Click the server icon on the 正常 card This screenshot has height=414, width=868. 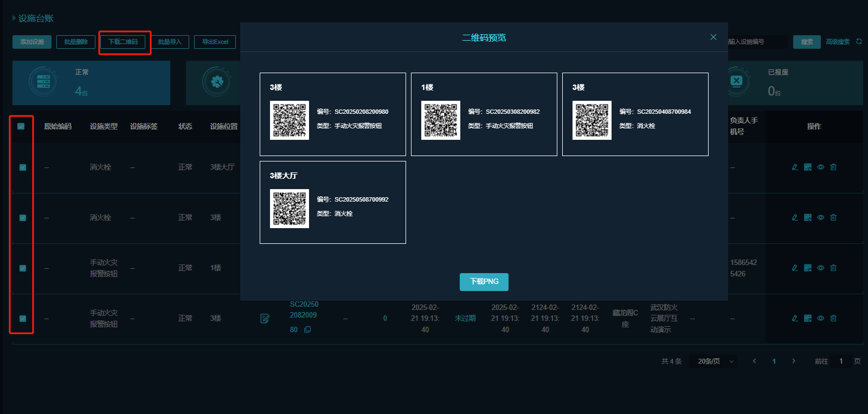tap(43, 82)
